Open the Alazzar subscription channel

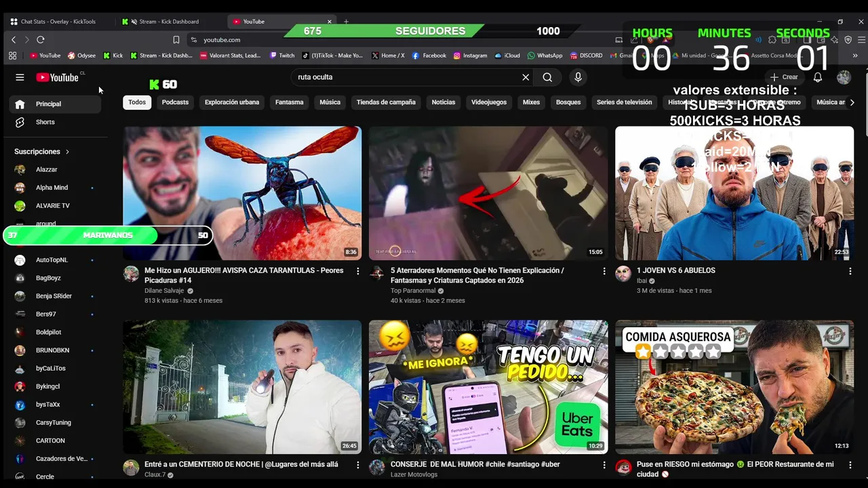coord(55,169)
